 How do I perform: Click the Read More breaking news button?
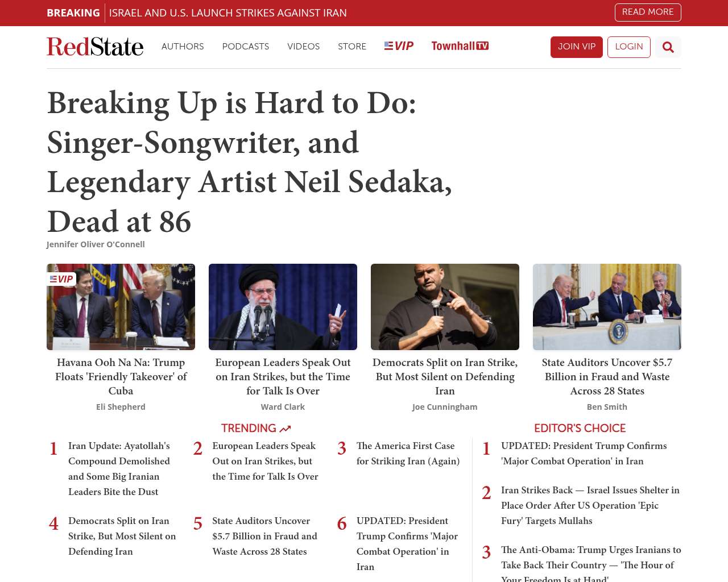(648, 12)
